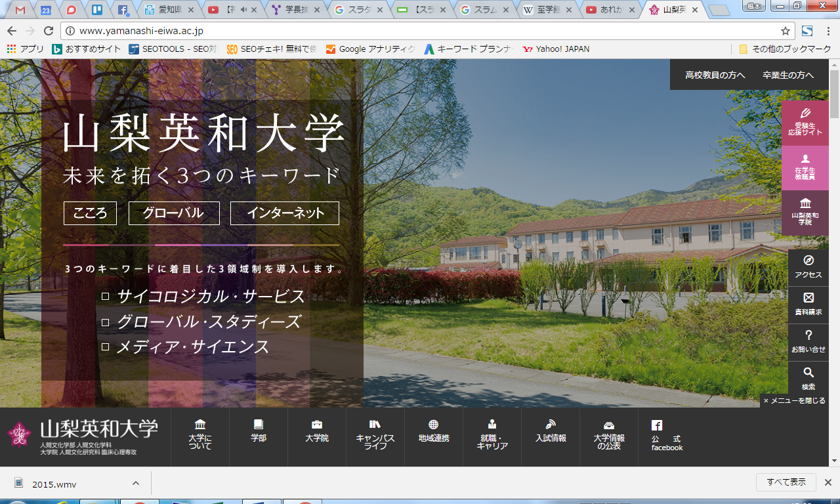Open the 受験生応援サイト side button
Screen dimensions: 840x504
[x=805, y=123]
